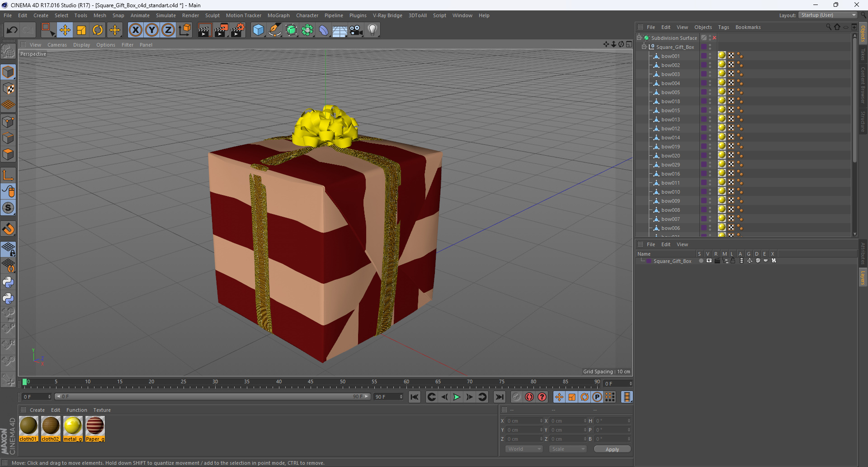Open the array modeling objects icon

(307, 30)
